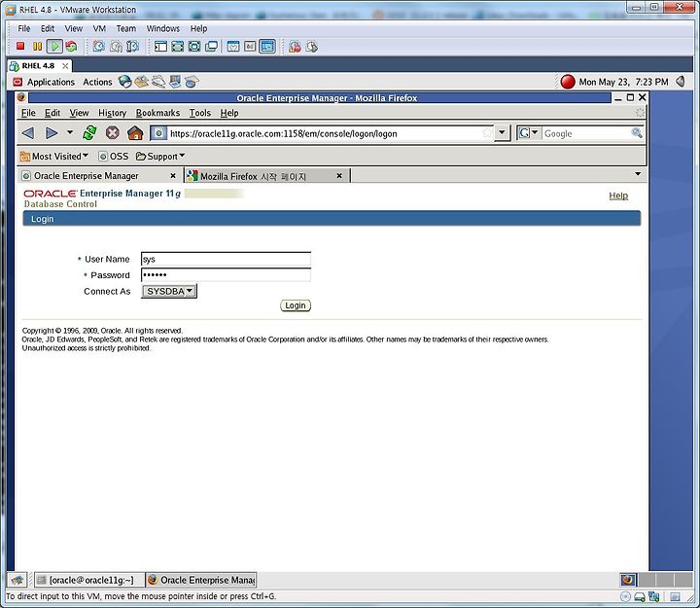Open the back/forward history dropdown arrow

click(x=70, y=132)
